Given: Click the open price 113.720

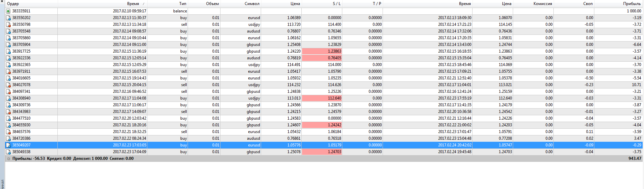Looking at the screenshot, I should [x=294, y=24].
